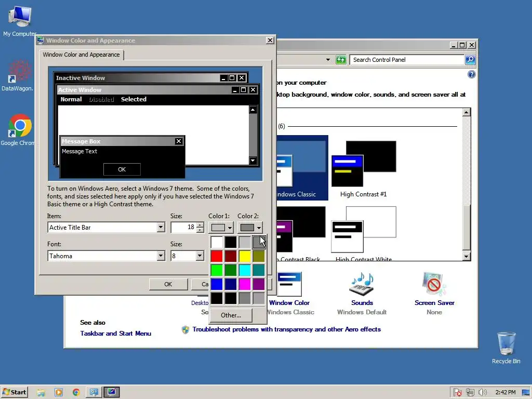Click the preview window's scroll-down arrow
This screenshot has width=532, height=399.
253,161
